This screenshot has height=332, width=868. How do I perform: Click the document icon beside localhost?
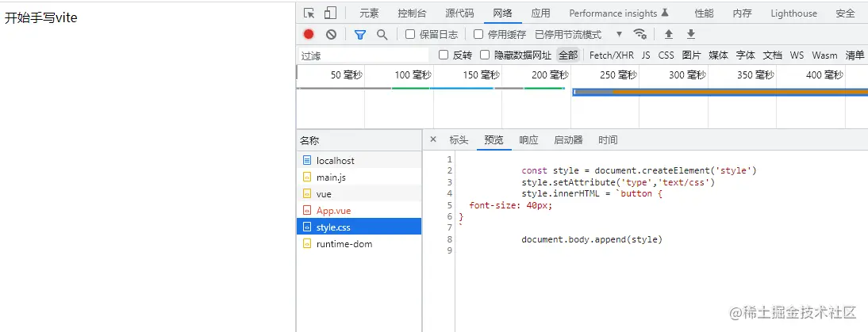(307, 160)
